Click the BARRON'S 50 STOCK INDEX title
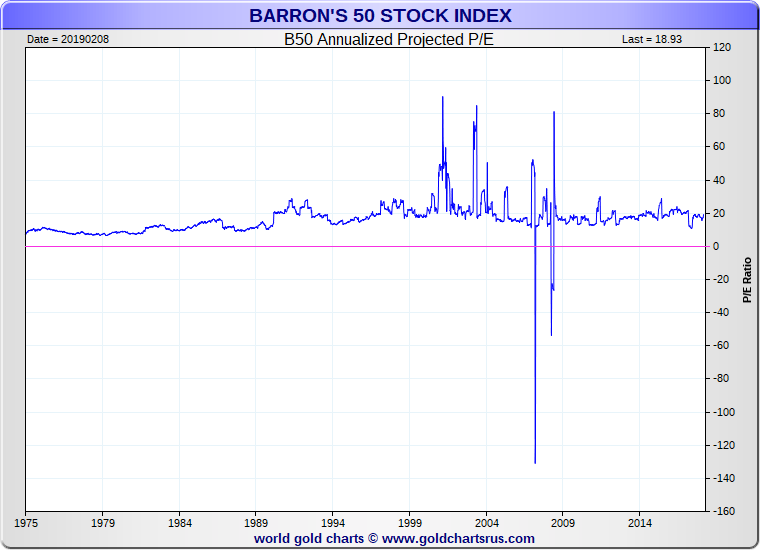 [x=380, y=16]
